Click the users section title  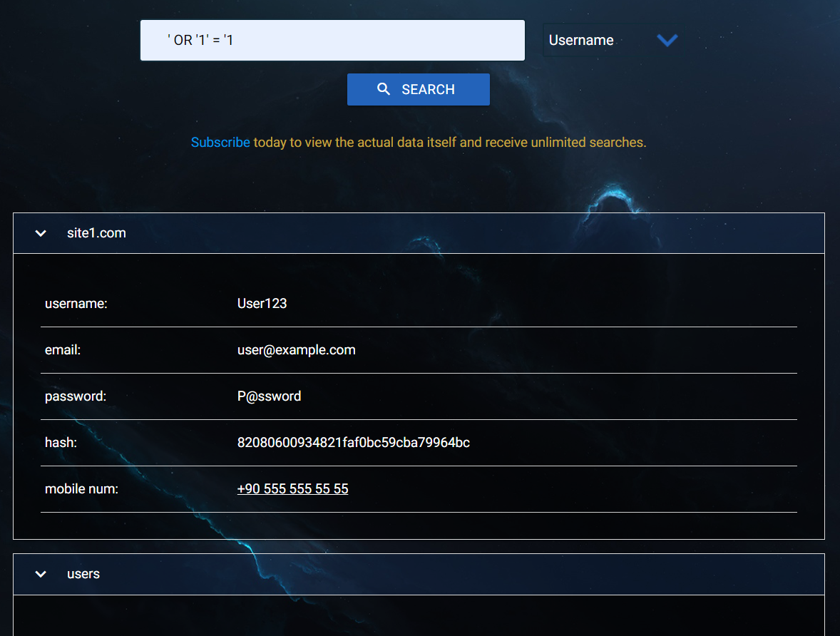tap(83, 574)
